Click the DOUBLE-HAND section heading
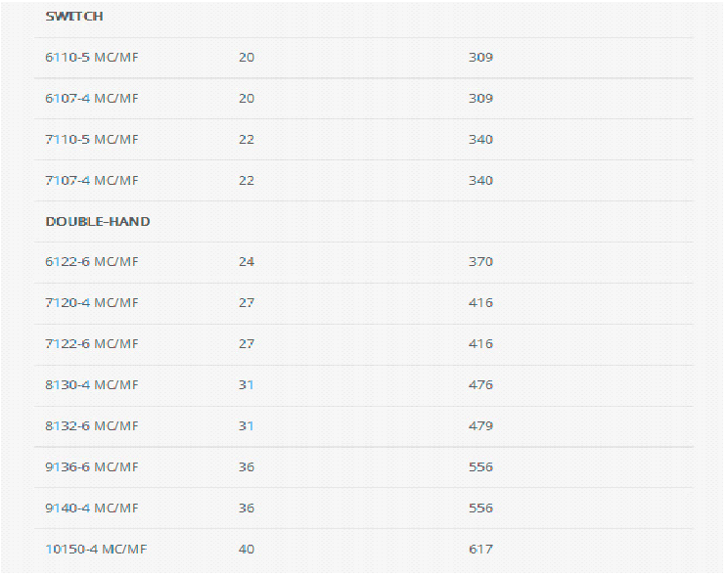 click(x=98, y=222)
